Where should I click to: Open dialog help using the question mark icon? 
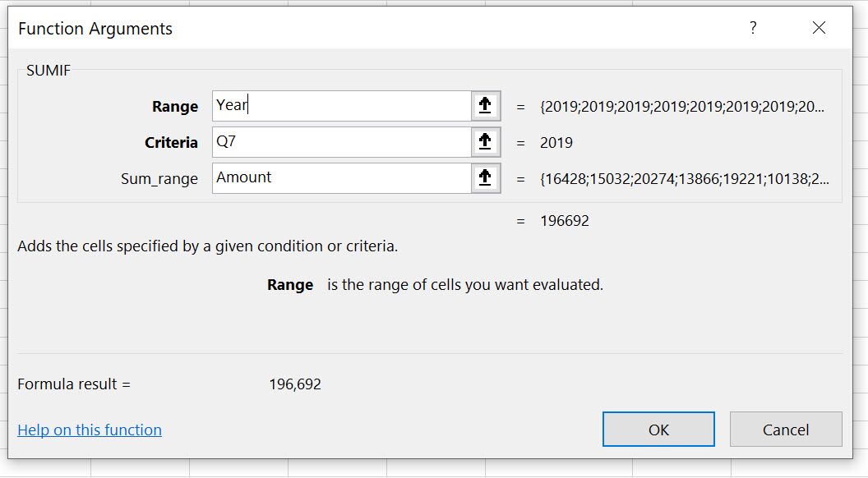click(x=754, y=27)
